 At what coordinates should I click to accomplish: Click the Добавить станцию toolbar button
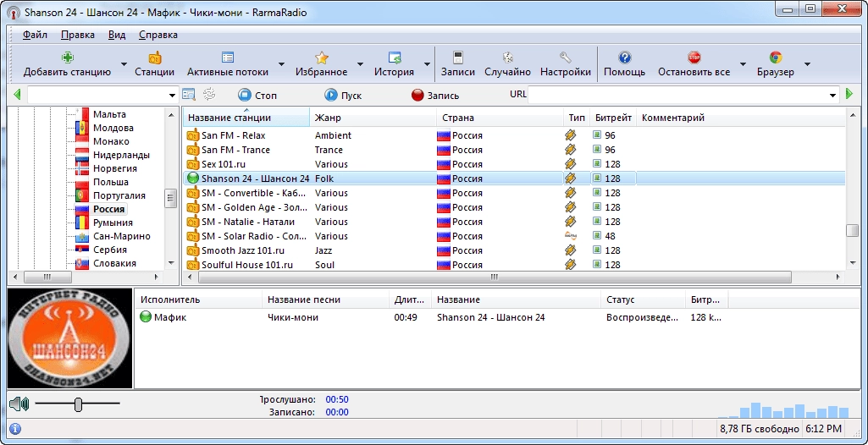point(67,64)
